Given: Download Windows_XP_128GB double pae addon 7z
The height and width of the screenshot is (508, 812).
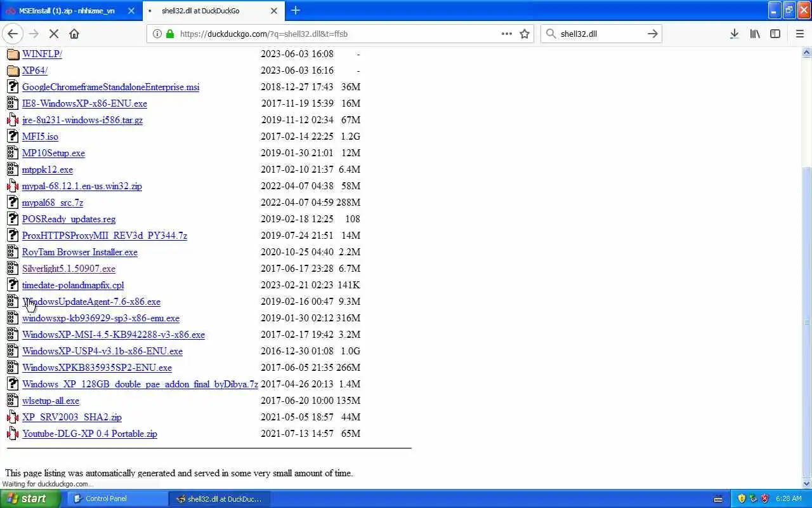Looking at the screenshot, I should click(x=140, y=384).
